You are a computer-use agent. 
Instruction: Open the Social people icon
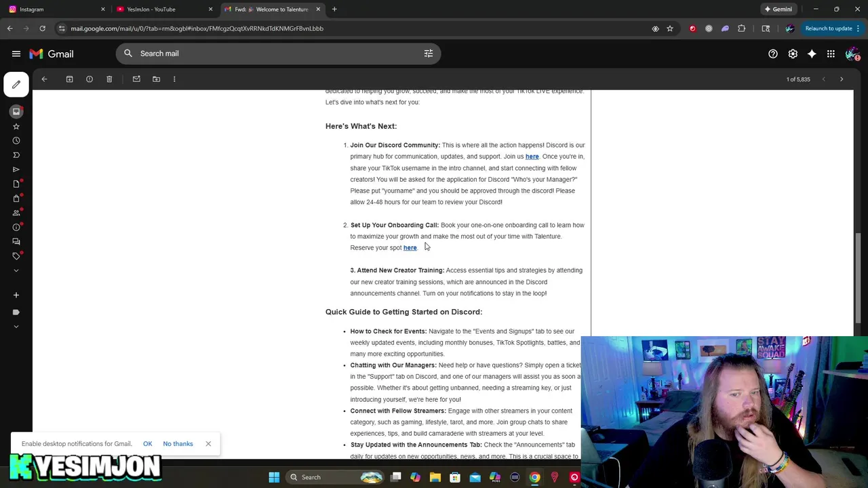(x=16, y=213)
